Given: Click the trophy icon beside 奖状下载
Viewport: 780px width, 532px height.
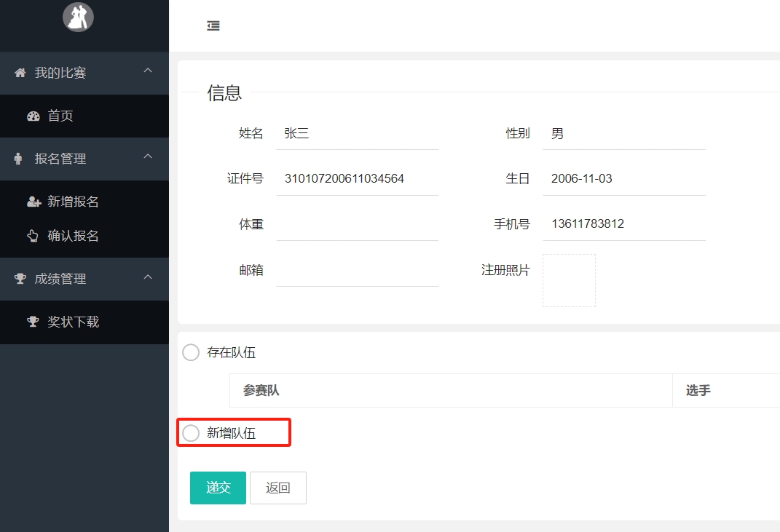Looking at the screenshot, I should [x=33, y=322].
